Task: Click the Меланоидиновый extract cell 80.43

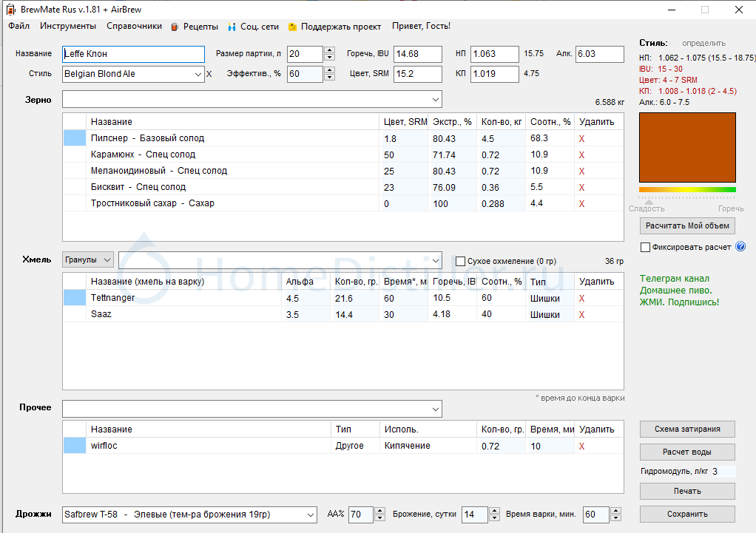Action: (x=452, y=171)
